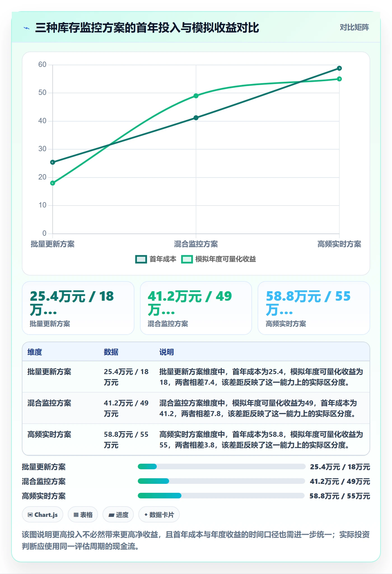The image size is (392, 574).
Task: Click progress value 41.2万元 / 49万元
Action: click(x=340, y=481)
